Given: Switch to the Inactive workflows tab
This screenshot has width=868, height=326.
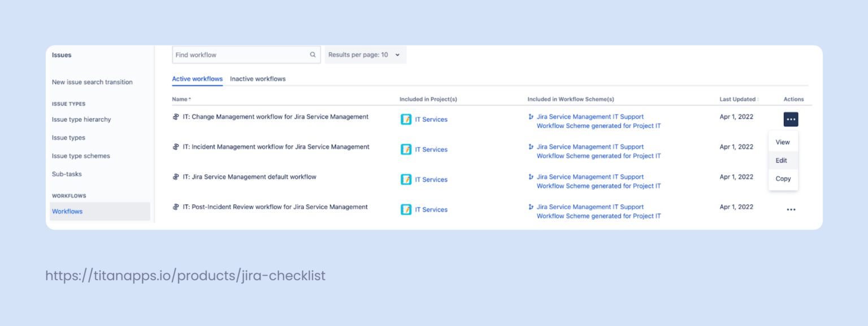Looking at the screenshot, I should coord(258,79).
